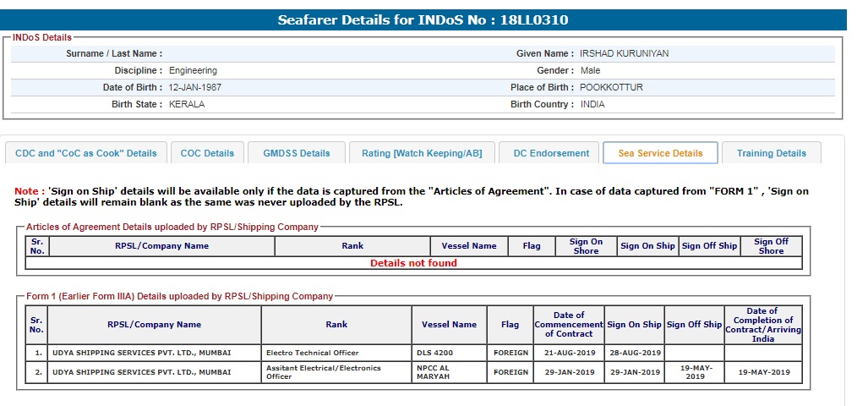Click the date of birth 12-JAN-1987
The width and height of the screenshot is (868, 406).
tap(195, 87)
